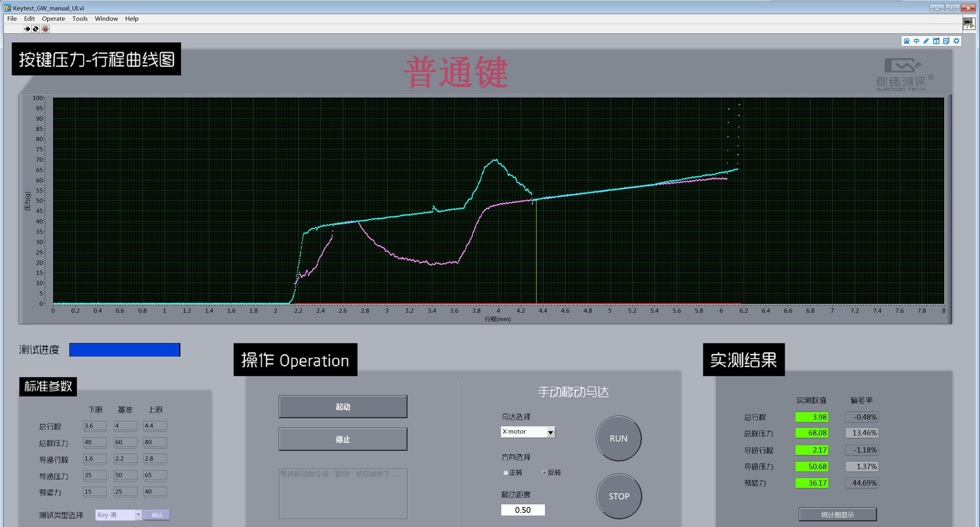Image resolution: width=980 pixels, height=527 pixels.
Task: Click the 移动距离 0.50 input field
Action: [523, 510]
